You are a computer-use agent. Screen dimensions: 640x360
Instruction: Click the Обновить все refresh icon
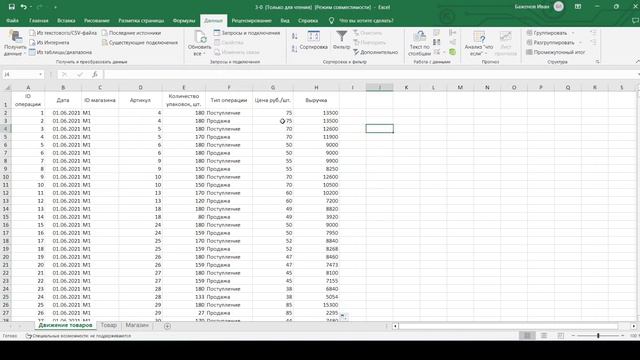(x=200, y=37)
